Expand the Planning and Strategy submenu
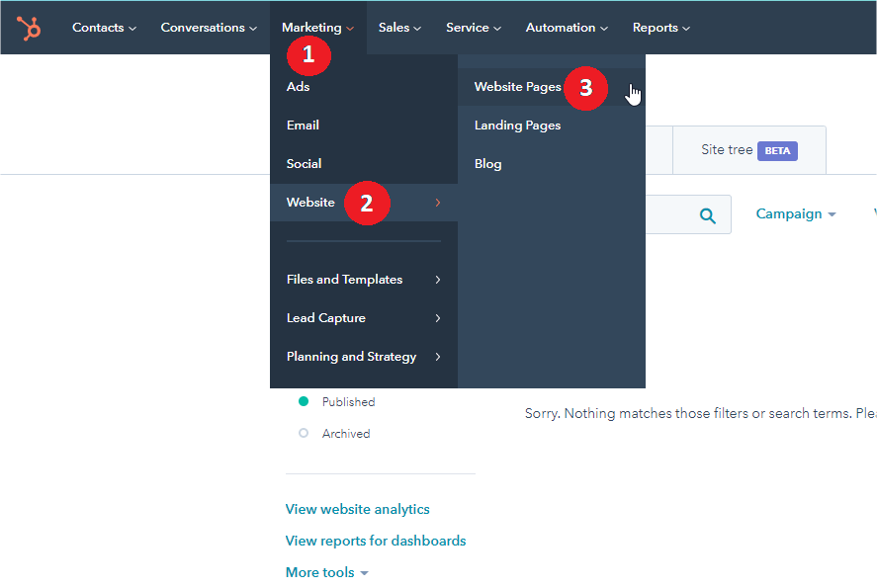The image size is (877, 588). [362, 357]
